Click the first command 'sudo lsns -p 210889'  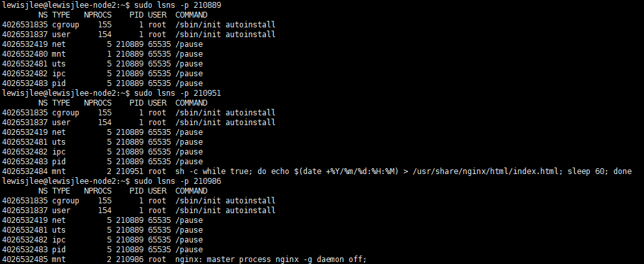[x=177, y=5]
